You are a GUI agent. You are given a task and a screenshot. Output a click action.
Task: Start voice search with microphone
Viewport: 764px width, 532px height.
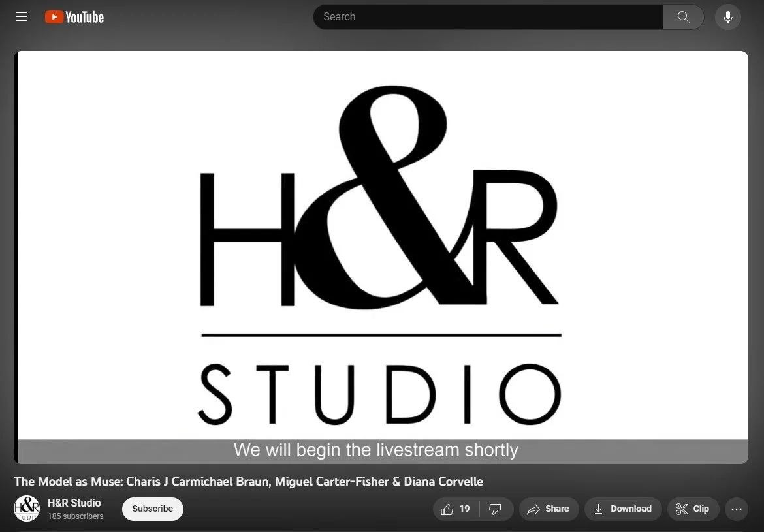pos(727,16)
